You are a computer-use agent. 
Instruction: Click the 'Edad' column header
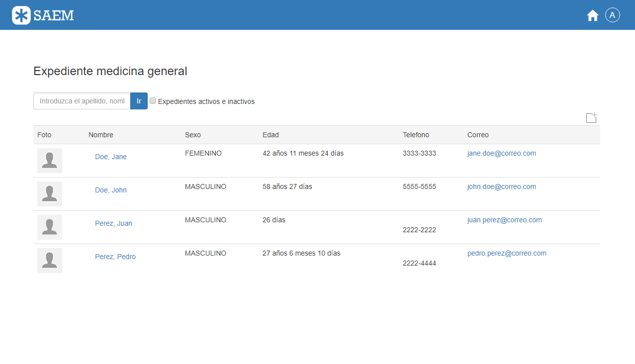pos(271,135)
